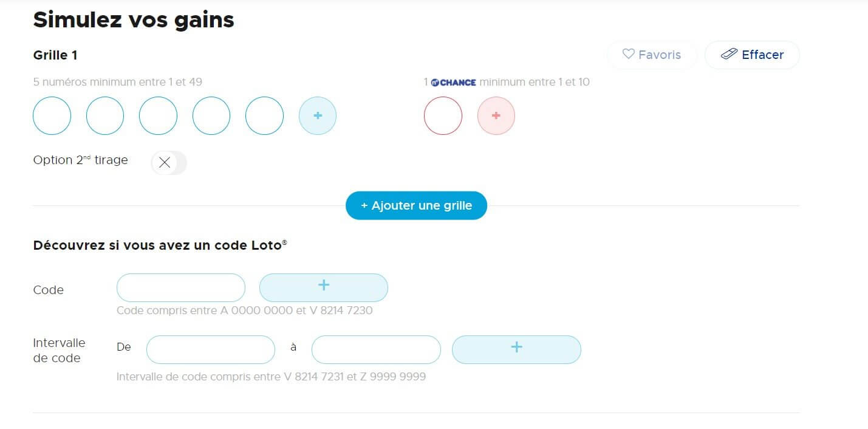This screenshot has width=868, height=429.
Task: Select the third empty number circle
Action: 158,115
